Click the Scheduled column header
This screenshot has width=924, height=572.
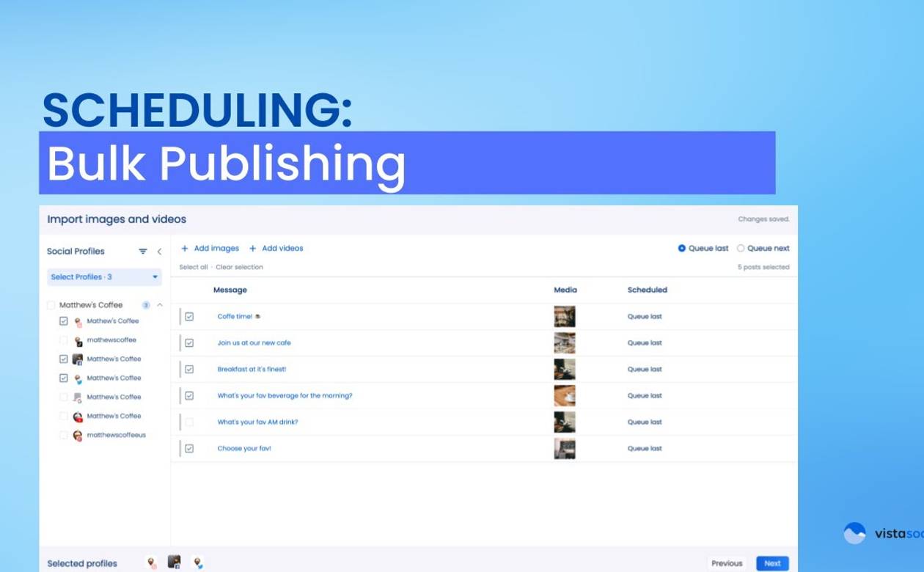648,290
